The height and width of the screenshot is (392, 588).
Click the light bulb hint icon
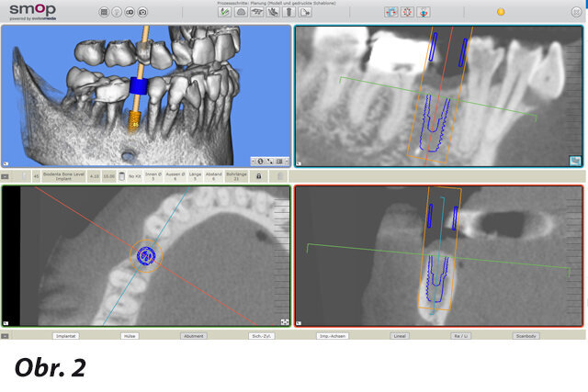(116, 13)
